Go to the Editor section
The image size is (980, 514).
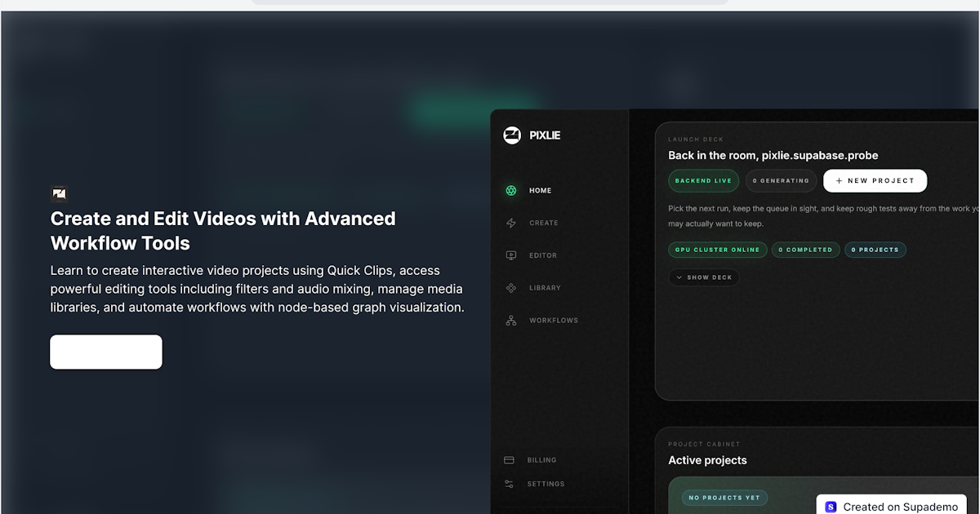coord(543,255)
